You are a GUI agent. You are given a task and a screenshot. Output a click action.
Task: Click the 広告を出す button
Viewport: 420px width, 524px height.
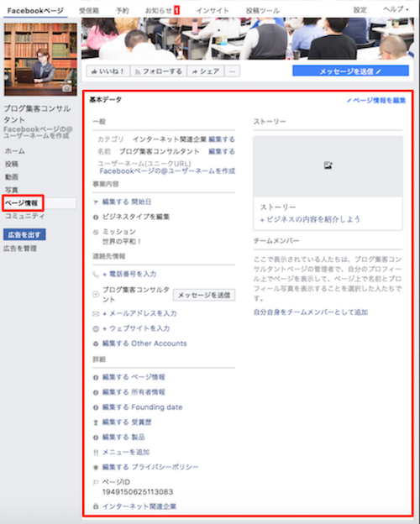pos(24,234)
